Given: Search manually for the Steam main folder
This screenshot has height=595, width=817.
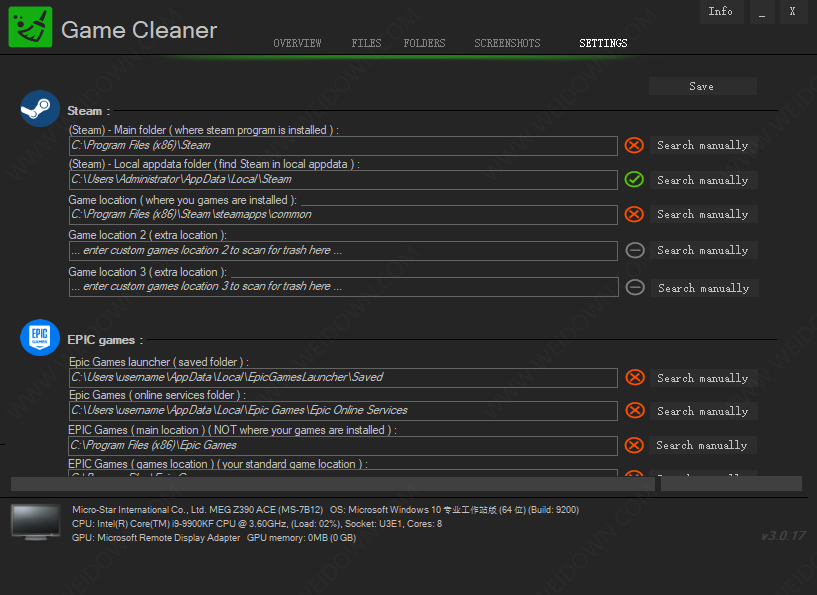Looking at the screenshot, I should pos(703,145).
